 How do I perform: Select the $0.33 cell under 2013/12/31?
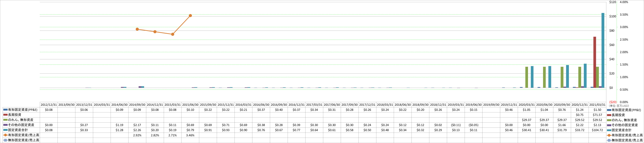tap(84, 130)
